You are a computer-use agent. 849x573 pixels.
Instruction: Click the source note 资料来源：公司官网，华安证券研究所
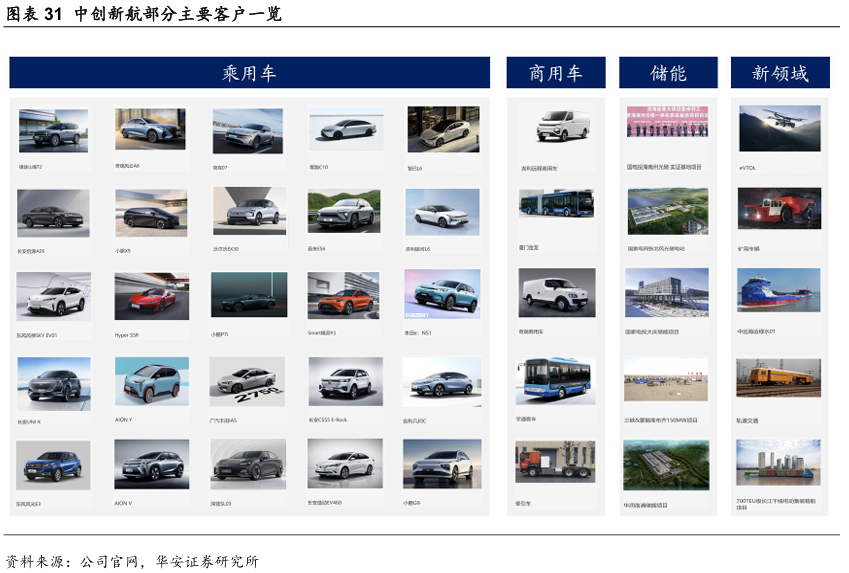coord(132,562)
